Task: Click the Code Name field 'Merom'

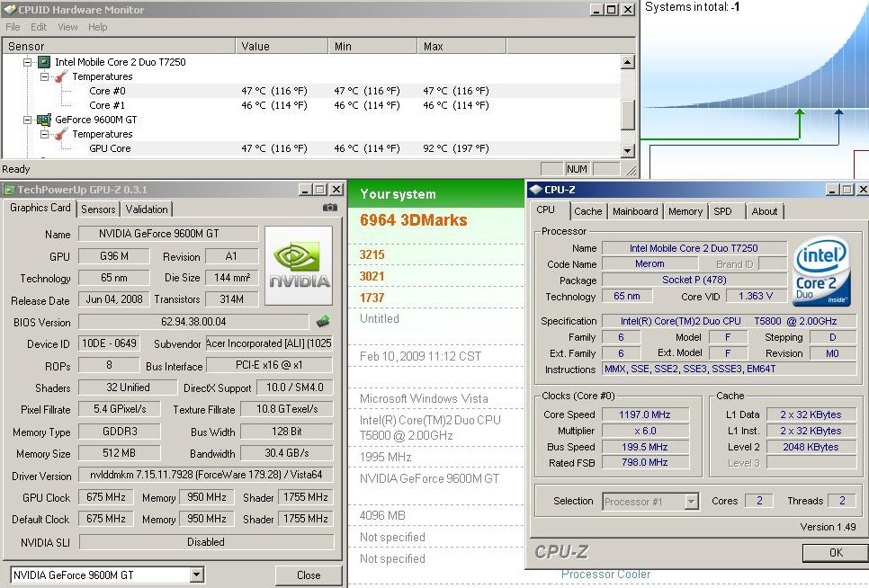Action: pos(650,264)
